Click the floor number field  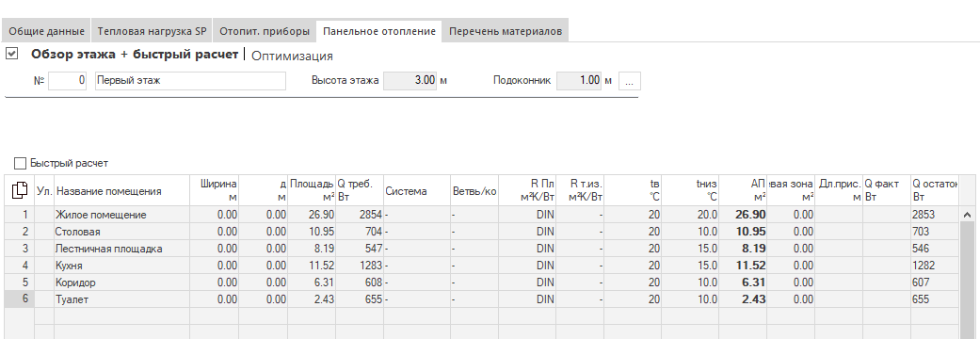click(68, 81)
